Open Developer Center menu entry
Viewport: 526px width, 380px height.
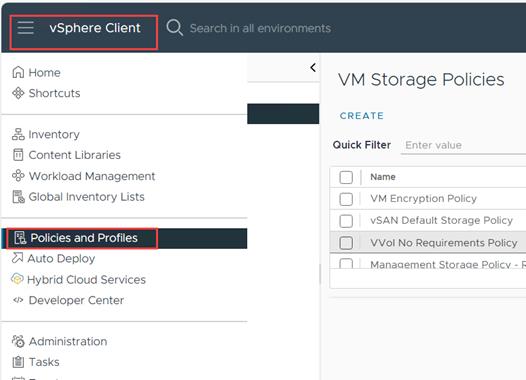point(76,300)
